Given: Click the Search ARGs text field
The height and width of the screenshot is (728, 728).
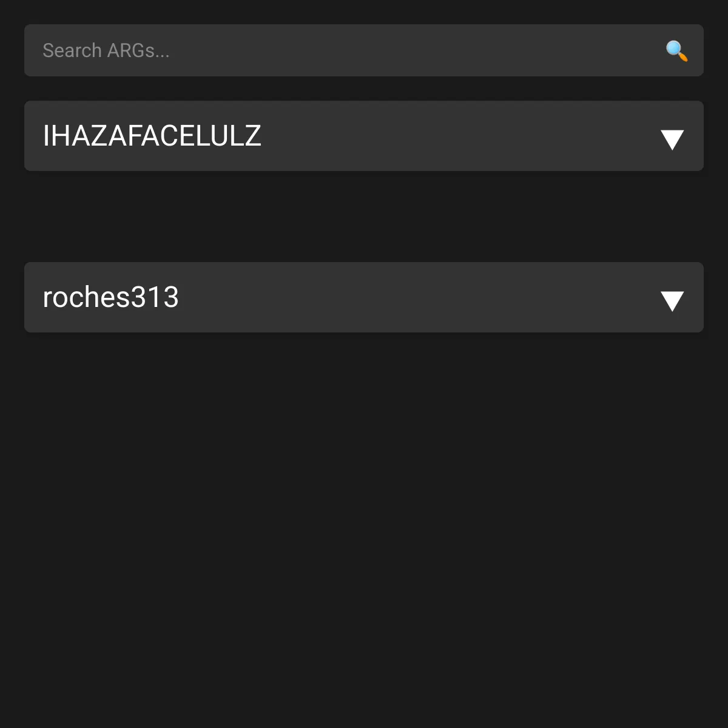Looking at the screenshot, I should click(x=340, y=50).
